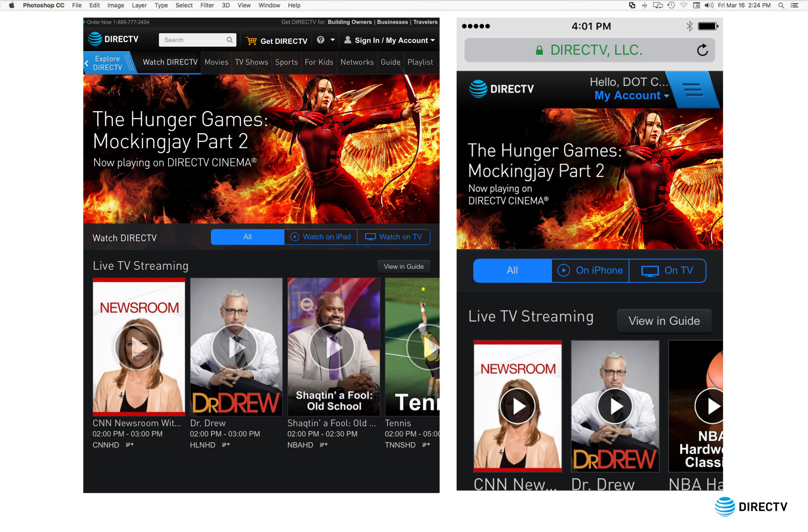Play CNN Newsroom on the desktop site
808x532 pixels.
pyautogui.click(x=138, y=347)
